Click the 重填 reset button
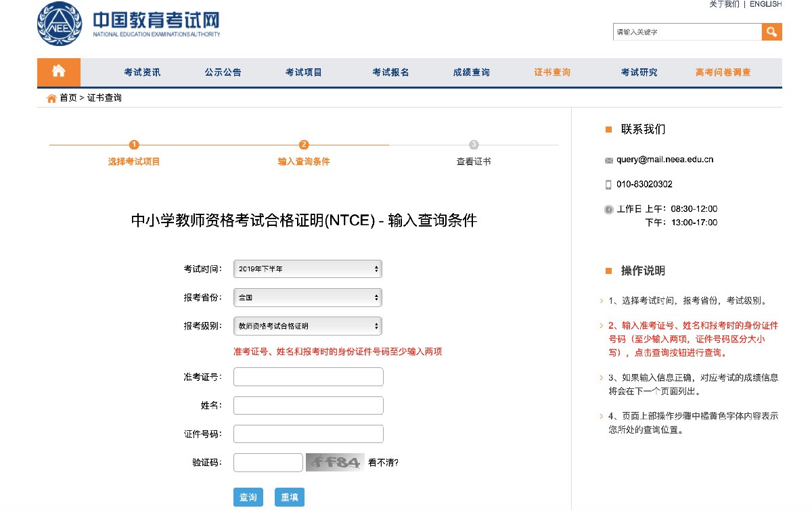 pos(290,497)
